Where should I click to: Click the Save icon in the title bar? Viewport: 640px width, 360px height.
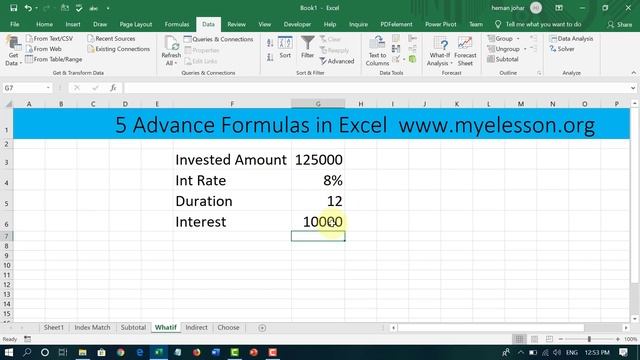(x=13, y=8)
